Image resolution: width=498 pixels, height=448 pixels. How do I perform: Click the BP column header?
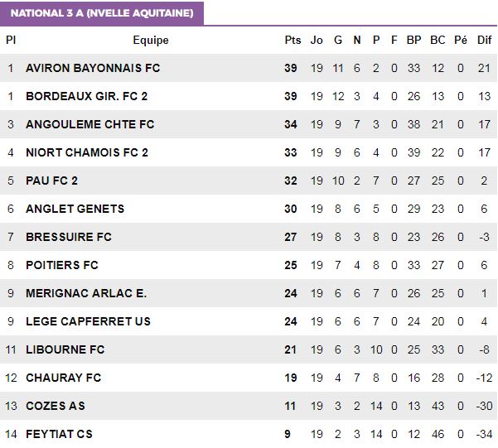[x=413, y=41]
